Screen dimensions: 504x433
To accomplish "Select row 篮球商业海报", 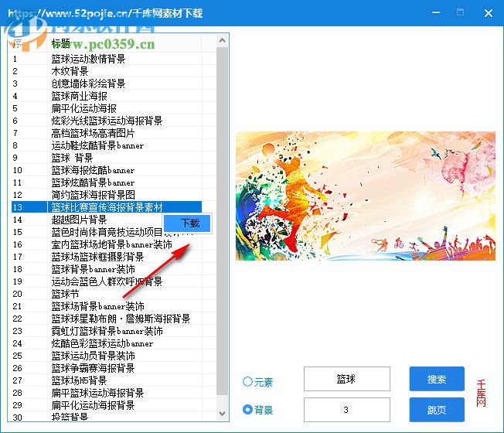I will tap(107, 96).
